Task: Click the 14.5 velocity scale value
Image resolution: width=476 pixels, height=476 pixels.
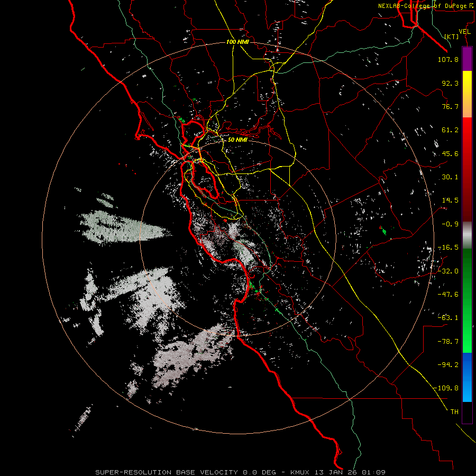Action: (x=450, y=200)
